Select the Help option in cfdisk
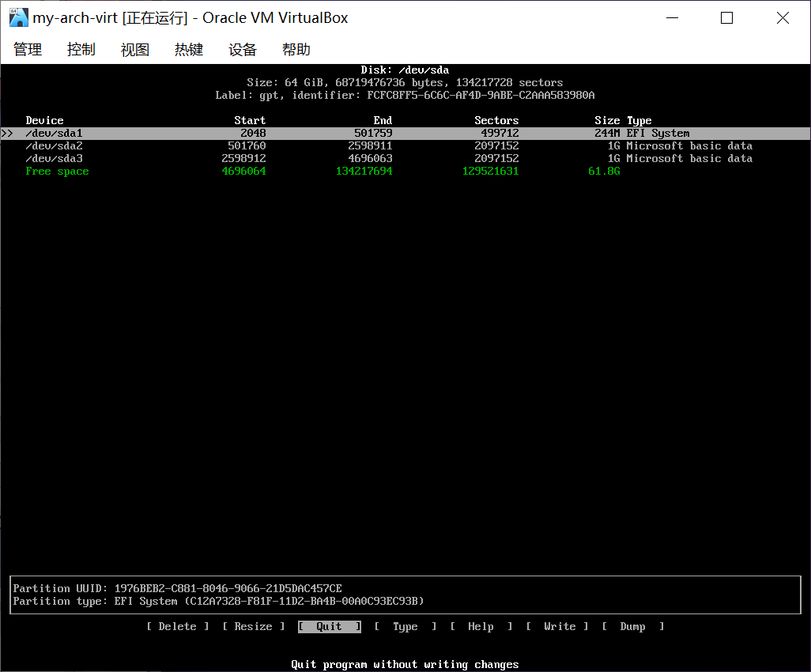The width and height of the screenshot is (811, 672). click(x=481, y=626)
